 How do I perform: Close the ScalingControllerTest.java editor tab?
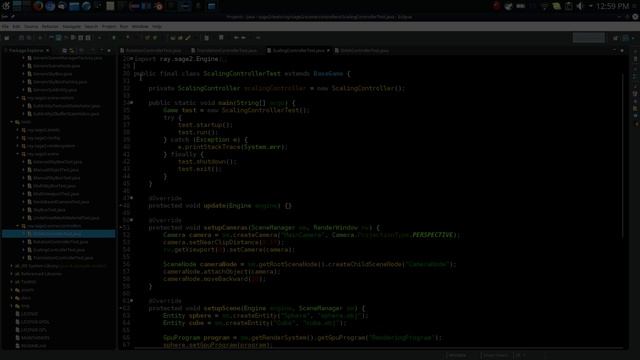[328, 51]
